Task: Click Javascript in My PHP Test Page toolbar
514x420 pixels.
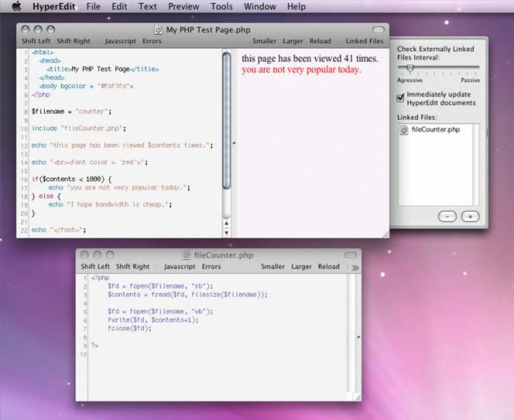Action: 120,41
